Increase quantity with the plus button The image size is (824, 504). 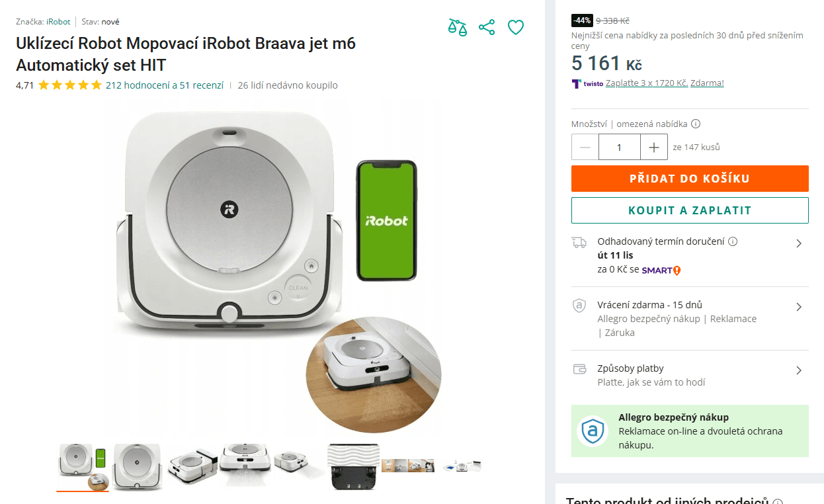653,146
